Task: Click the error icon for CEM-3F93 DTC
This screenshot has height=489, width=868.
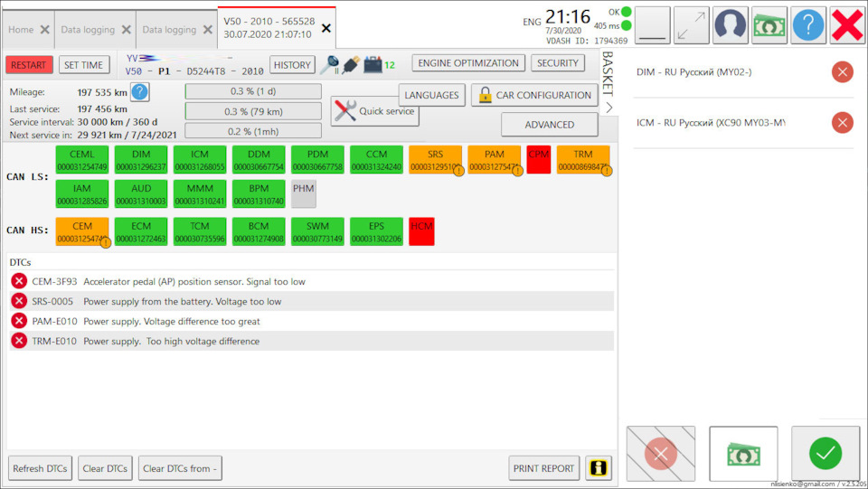Action: 19,281
